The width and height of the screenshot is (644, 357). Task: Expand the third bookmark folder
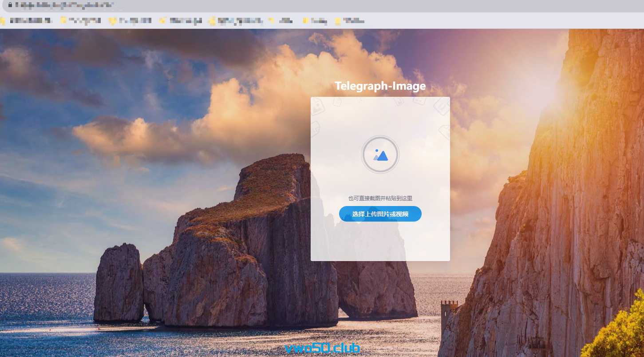click(131, 20)
